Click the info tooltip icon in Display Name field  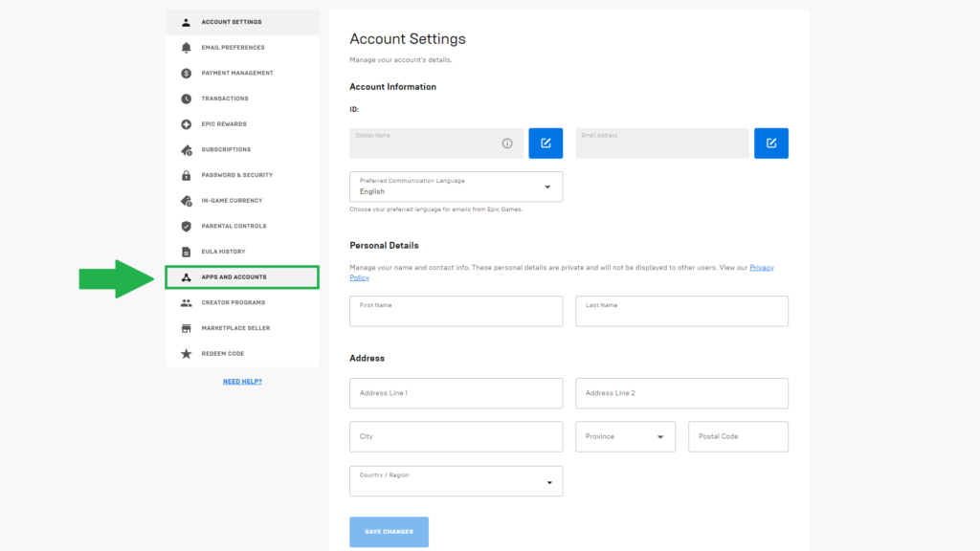click(x=504, y=143)
